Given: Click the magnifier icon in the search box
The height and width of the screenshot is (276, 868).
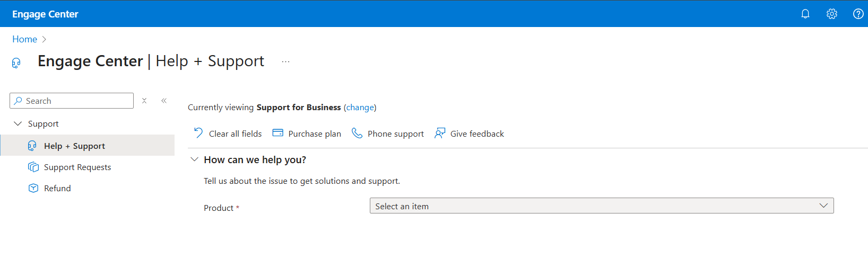Looking at the screenshot, I should (x=19, y=101).
